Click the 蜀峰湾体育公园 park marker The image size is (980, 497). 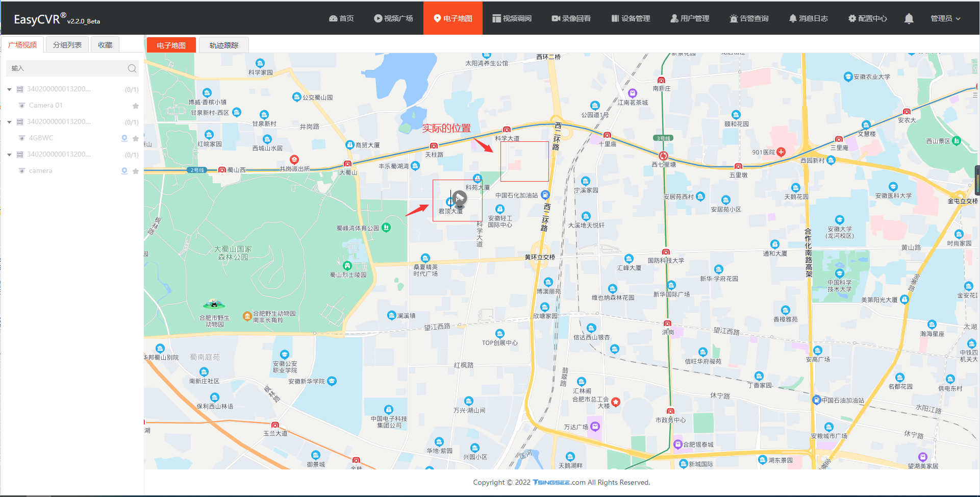[386, 228]
